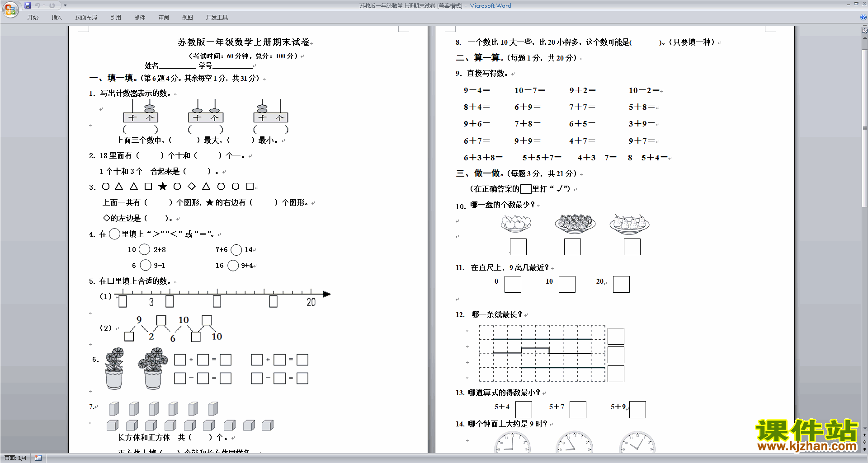Click the Redo icon in quick access

pyautogui.click(x=52, y=5)
